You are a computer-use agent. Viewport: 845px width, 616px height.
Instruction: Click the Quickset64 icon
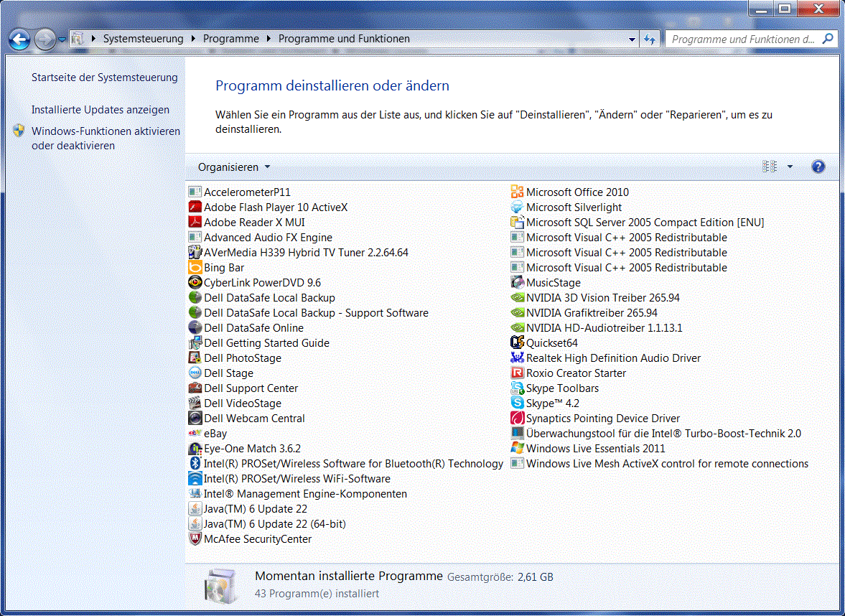(x=517, y=342)
